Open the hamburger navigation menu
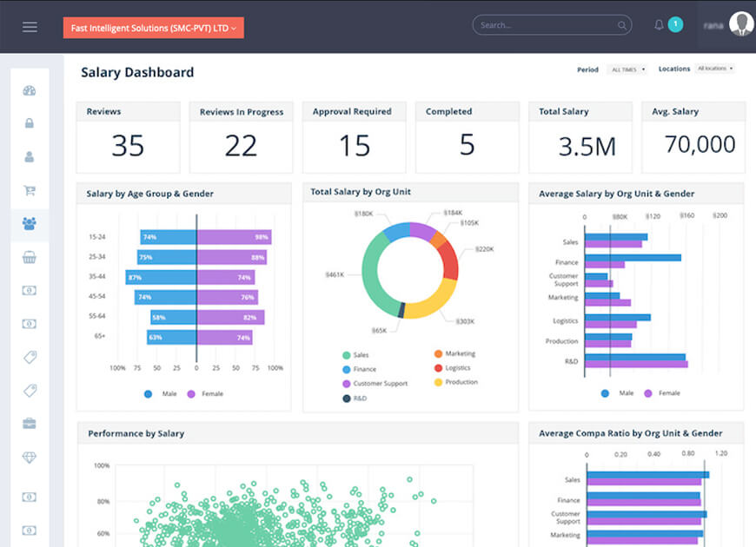Viewport: 756px width, 547px height. [x=30, y=27]
